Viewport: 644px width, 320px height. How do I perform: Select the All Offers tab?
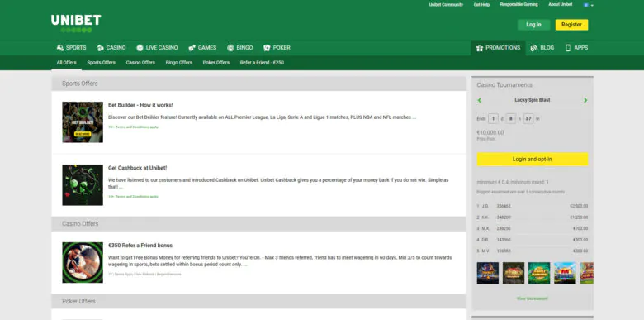(x=67, y=63)
